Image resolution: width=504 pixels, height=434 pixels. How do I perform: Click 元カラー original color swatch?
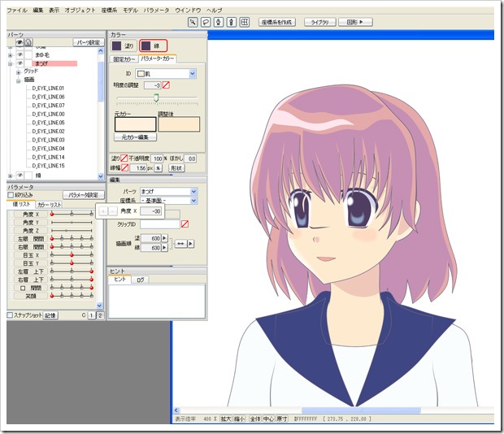pos(135,124)
